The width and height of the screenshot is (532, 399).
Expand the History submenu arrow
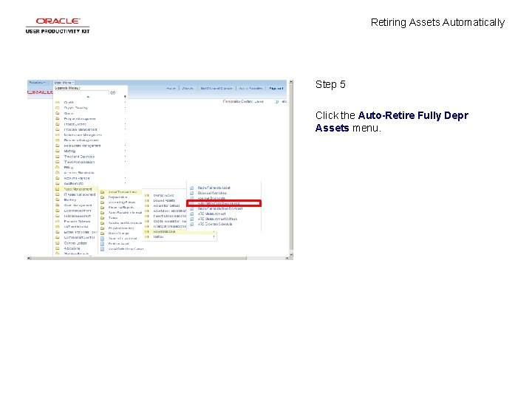click(214, 237)
